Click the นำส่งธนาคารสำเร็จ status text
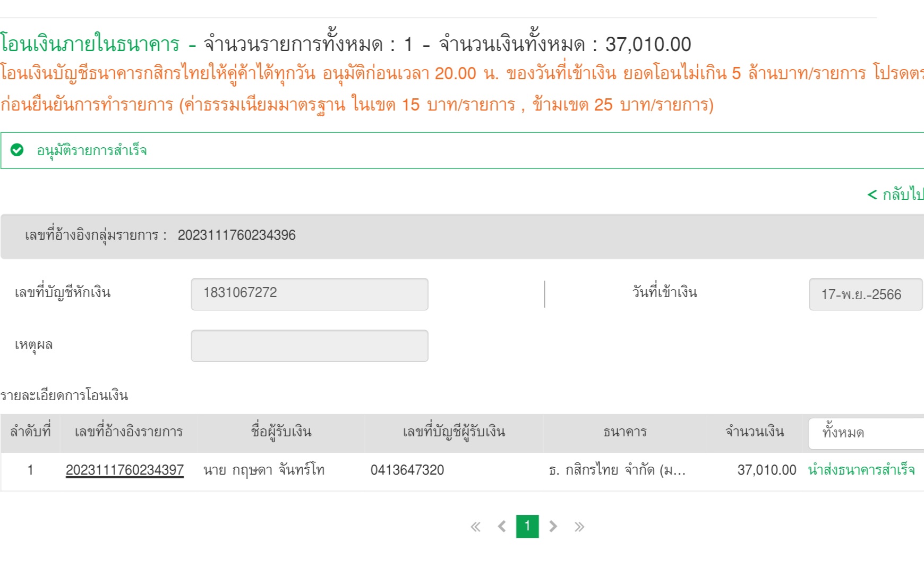Screen dimensions: 924x574 (861, 470)
